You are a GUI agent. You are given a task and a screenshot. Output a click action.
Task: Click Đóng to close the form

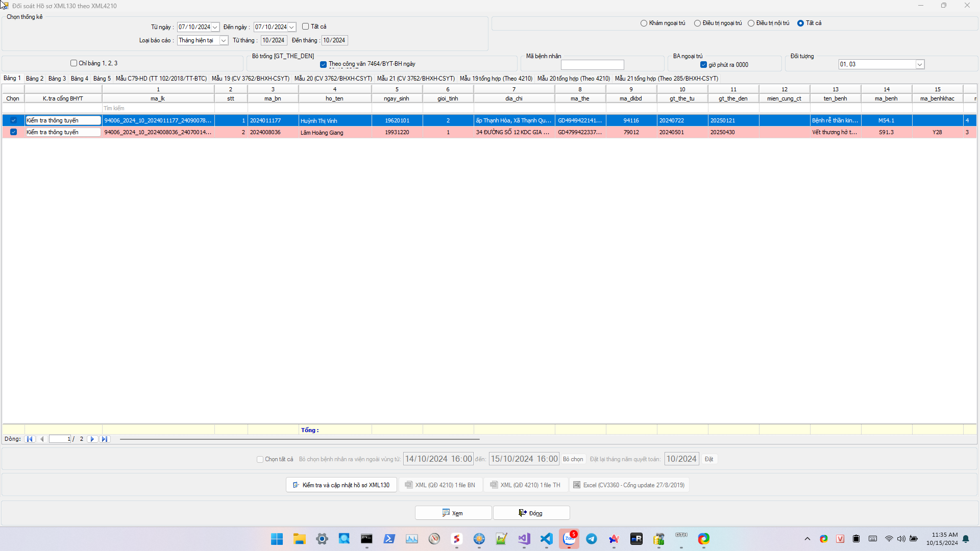[531, 513]
